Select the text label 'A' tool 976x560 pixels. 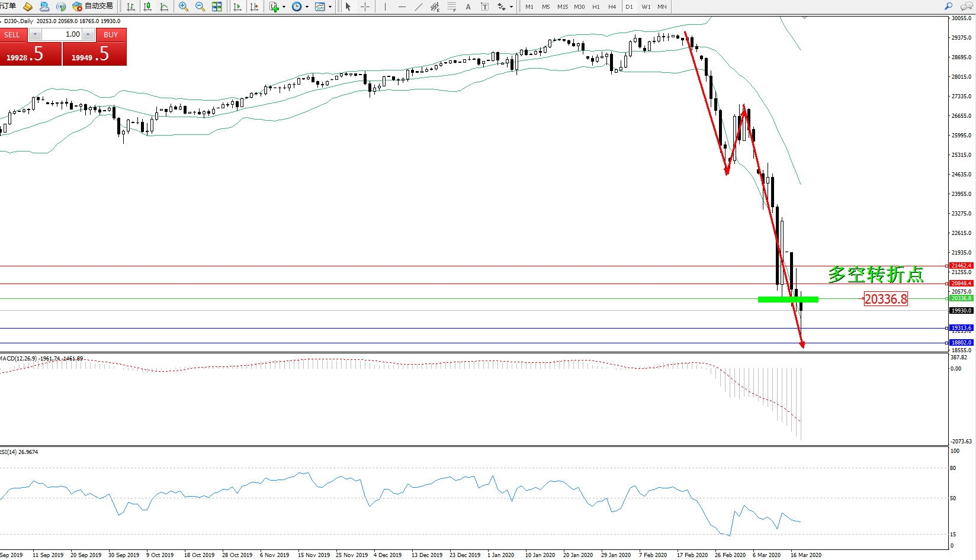coord(468,7)
